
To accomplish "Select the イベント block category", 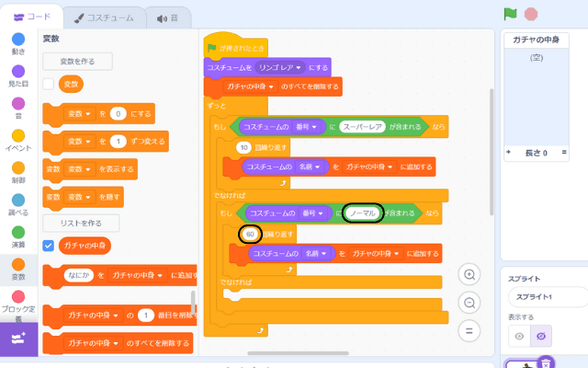I will tap(18, 143).
